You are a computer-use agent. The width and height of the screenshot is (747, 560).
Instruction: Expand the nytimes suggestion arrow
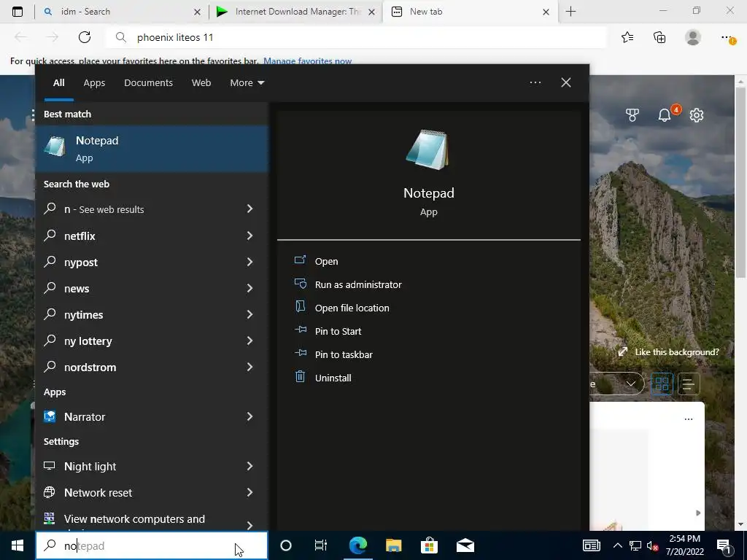(x=249, y=314)
